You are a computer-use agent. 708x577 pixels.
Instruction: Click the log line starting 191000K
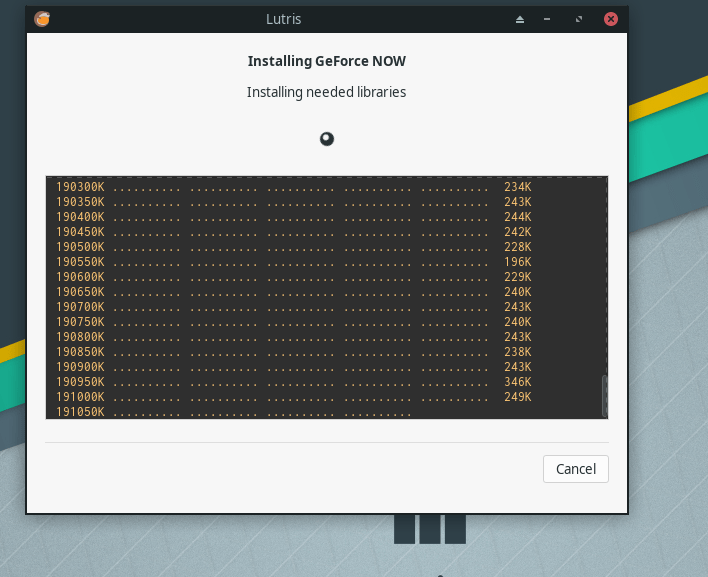(293, 397)
